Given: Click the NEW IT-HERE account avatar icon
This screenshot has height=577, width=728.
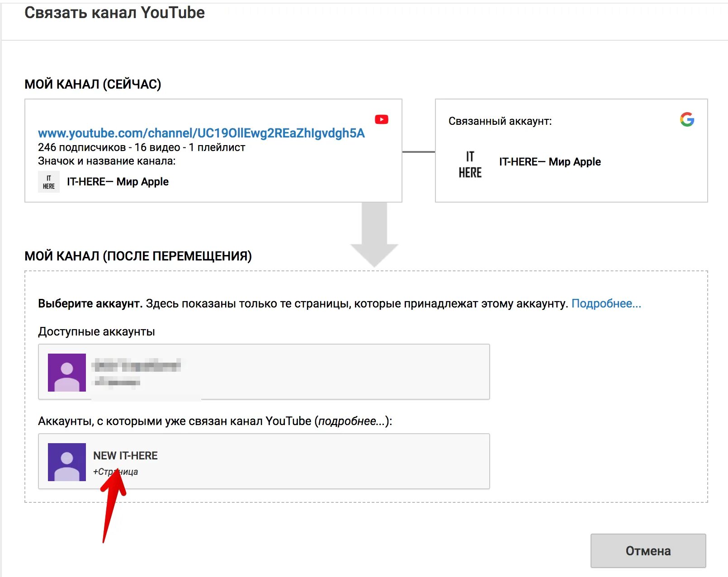Looking at the screenshot, I should (x=67, y=462).
